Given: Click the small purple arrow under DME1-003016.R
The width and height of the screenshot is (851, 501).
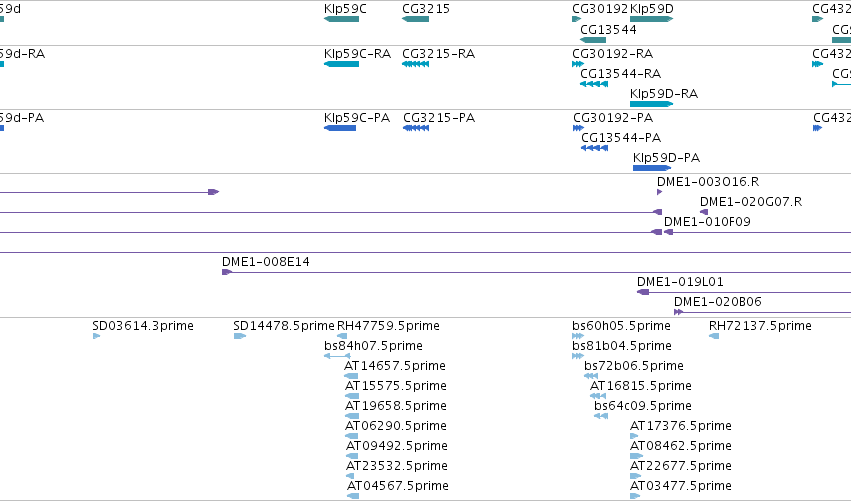Looking at the screenshot, I should [659, 192].
